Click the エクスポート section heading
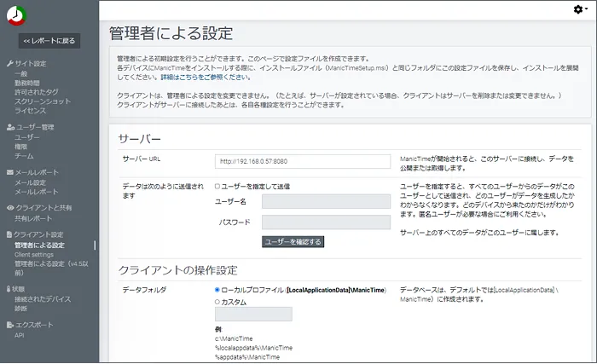Image resolution: width=597 pixels, height=364 pixels. [x=34, y=325]
